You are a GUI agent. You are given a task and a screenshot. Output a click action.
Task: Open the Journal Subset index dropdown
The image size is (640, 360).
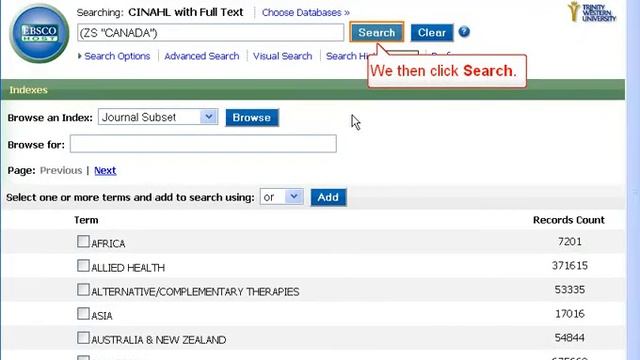pyautogui.click(x=158, y=117)
